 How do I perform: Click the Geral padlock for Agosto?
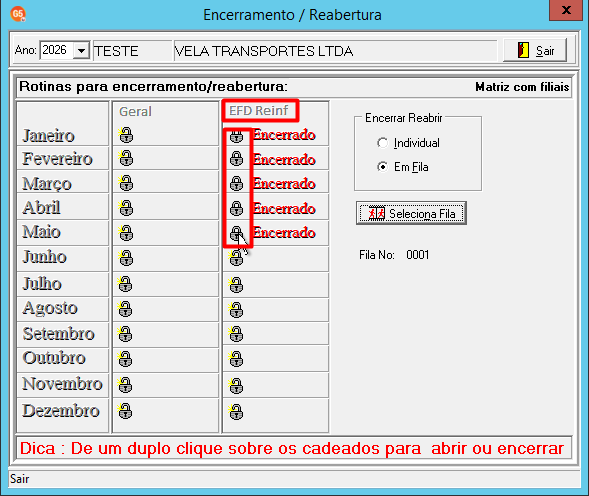[x=125, y=309]
